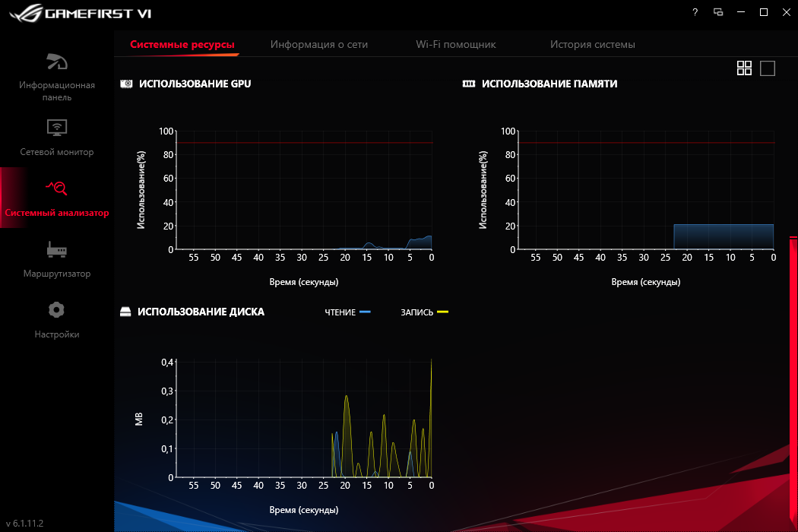Click the ИСПОЛЬЗОВАНИЕ GPU heading
The width and height of the screenshot is (798, 532).
[195, 84]
